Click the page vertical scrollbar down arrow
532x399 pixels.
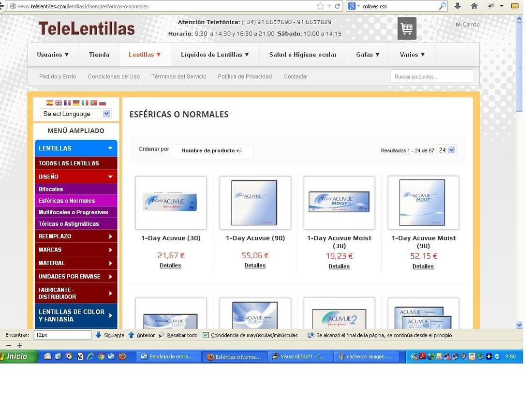[519, 325]
